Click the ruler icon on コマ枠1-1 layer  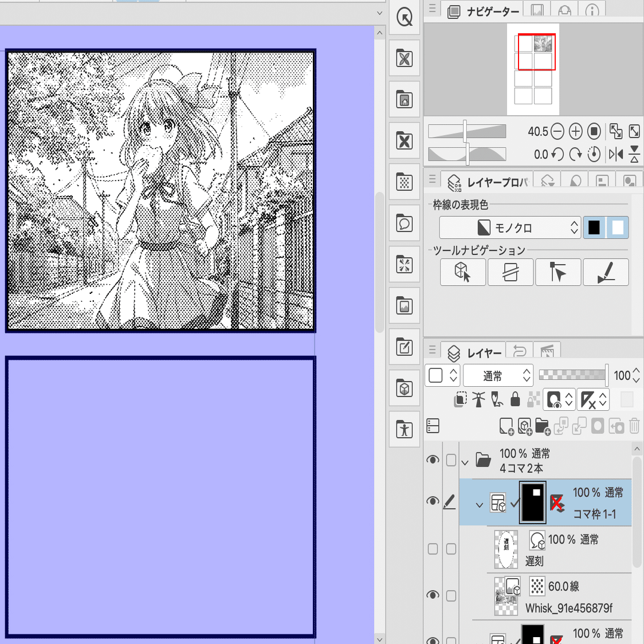click(556, 502)
